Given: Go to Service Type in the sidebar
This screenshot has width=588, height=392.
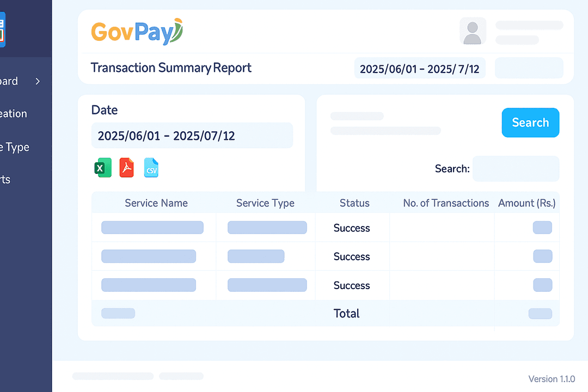Looking at the screenshot, I should point(15,148).
